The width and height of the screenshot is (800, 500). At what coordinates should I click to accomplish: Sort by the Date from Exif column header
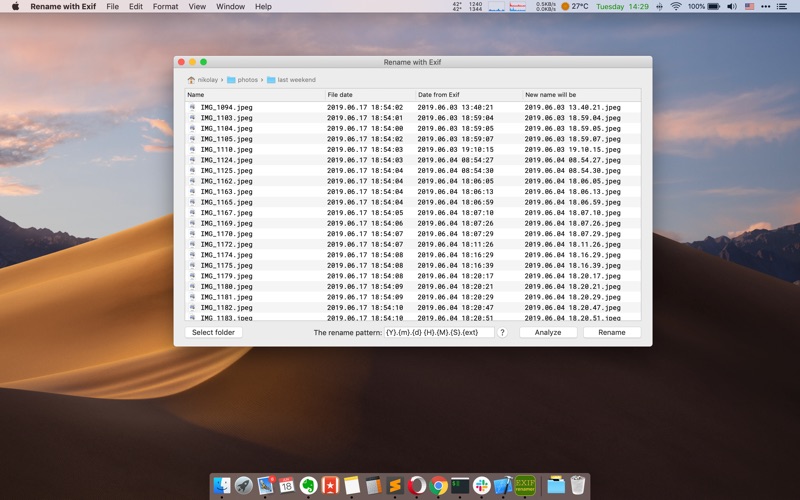click(469, 94)
